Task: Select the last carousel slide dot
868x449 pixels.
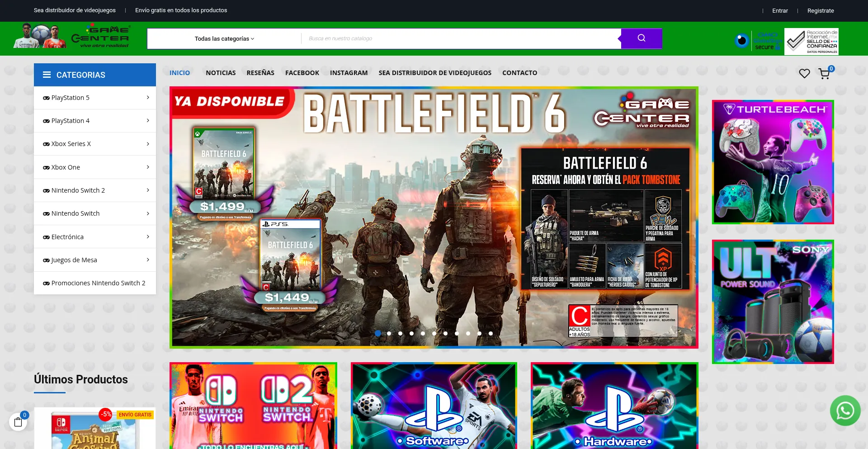Action: 491,333
